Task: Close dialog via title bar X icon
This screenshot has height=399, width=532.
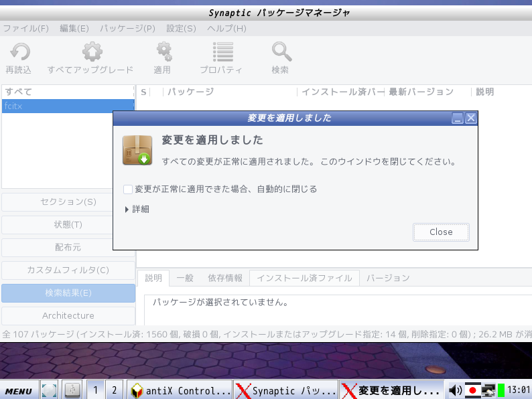Action: [471, 118]
